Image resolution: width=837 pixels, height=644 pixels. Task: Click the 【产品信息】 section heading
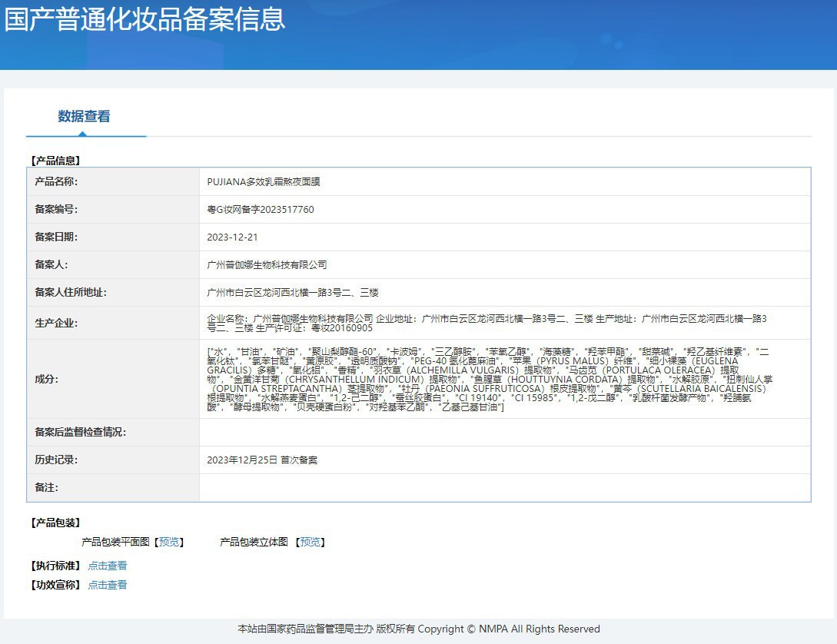(55, 161)
